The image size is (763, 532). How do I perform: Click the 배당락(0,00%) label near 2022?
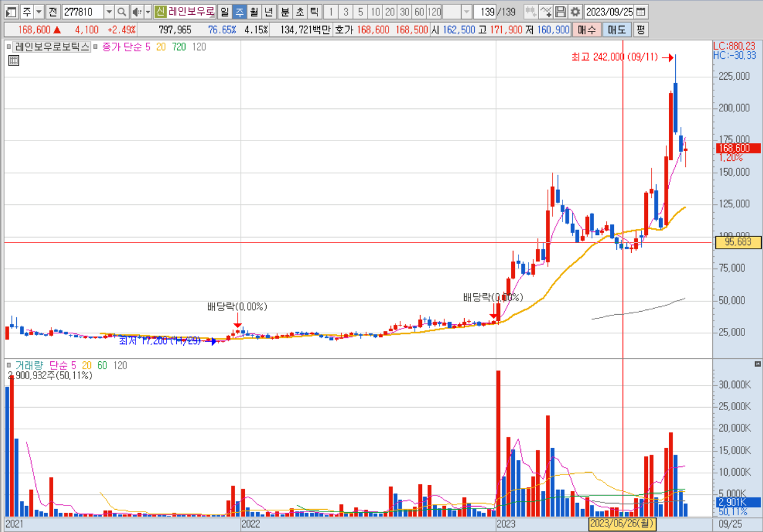pos(237,307)
